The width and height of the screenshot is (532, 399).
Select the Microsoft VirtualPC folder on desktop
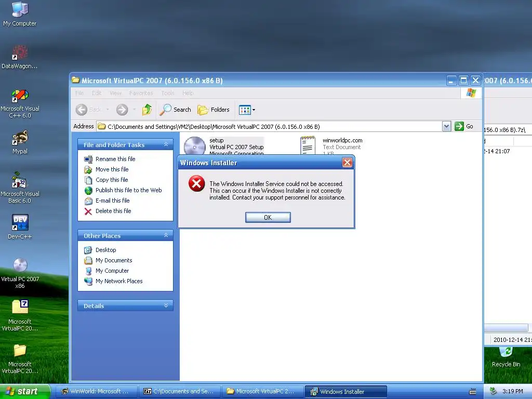click(x=20, y=359)
